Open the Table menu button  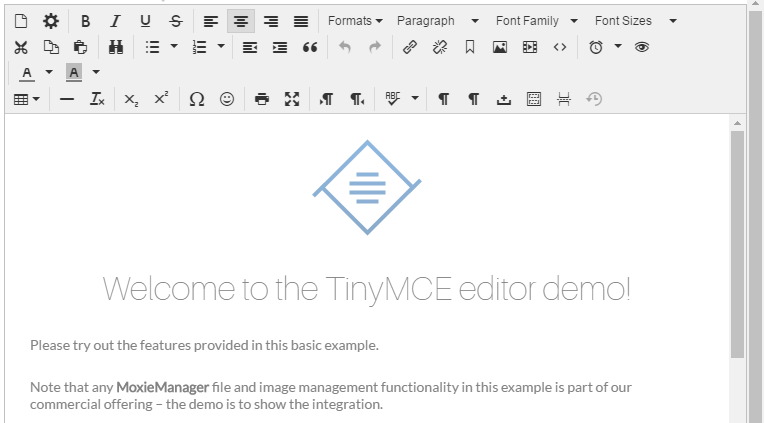[27, 99]
